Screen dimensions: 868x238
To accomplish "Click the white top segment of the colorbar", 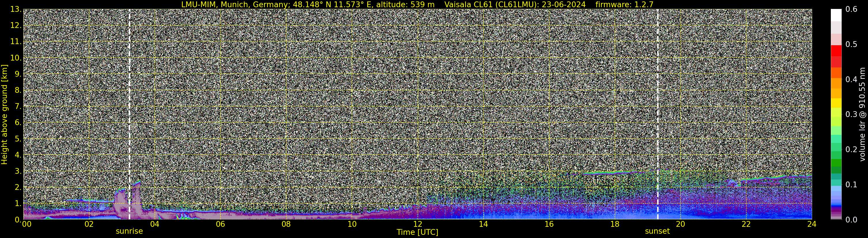I will [836, 15].
